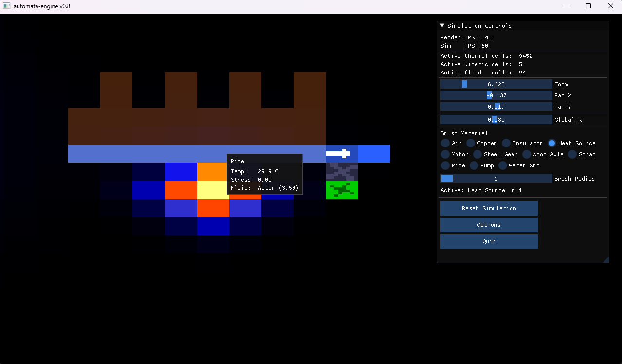Select the Pipe brush material
622x364 pixels.
pyautogui.click(x=445, y=165)
